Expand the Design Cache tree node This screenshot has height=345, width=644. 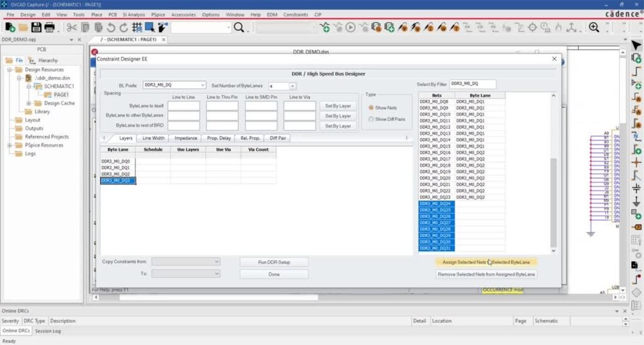coord(29,103)
